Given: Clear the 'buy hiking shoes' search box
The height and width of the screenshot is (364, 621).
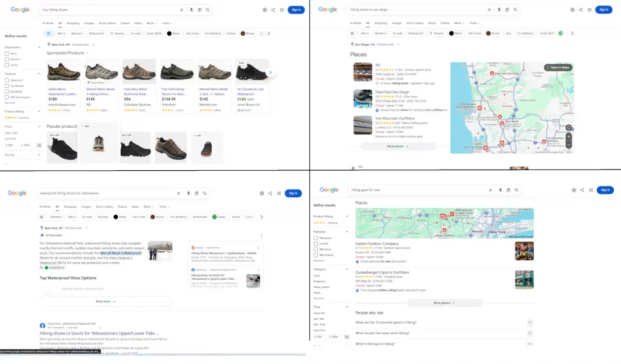Looking at the screenshot, I should (181, 10).
